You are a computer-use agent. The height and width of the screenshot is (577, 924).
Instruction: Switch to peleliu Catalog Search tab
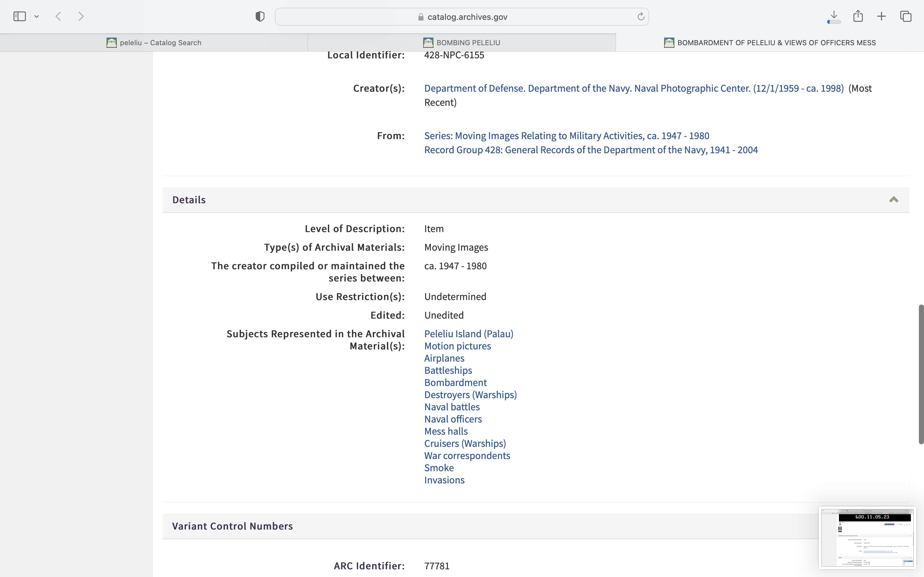click(154, 43)
